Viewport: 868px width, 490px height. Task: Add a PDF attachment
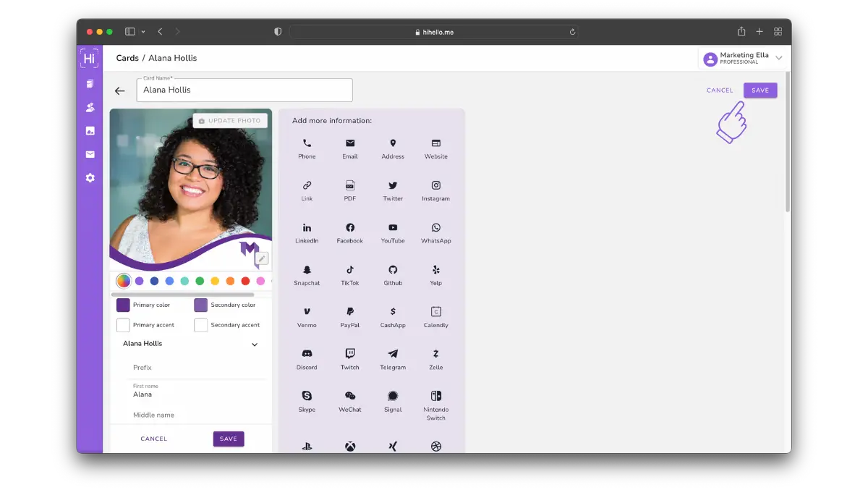350,191
